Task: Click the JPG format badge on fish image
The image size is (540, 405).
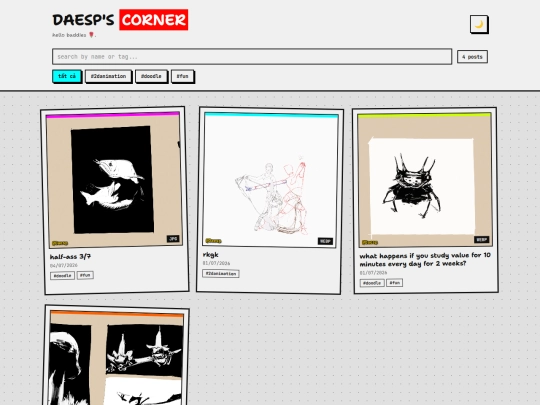Action: tap(173, 239)
